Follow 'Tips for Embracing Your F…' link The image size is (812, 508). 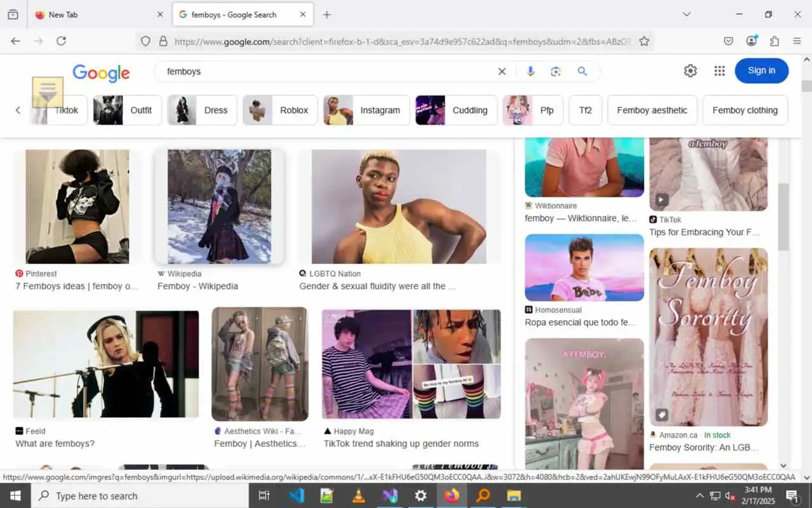tap(705, 232)
